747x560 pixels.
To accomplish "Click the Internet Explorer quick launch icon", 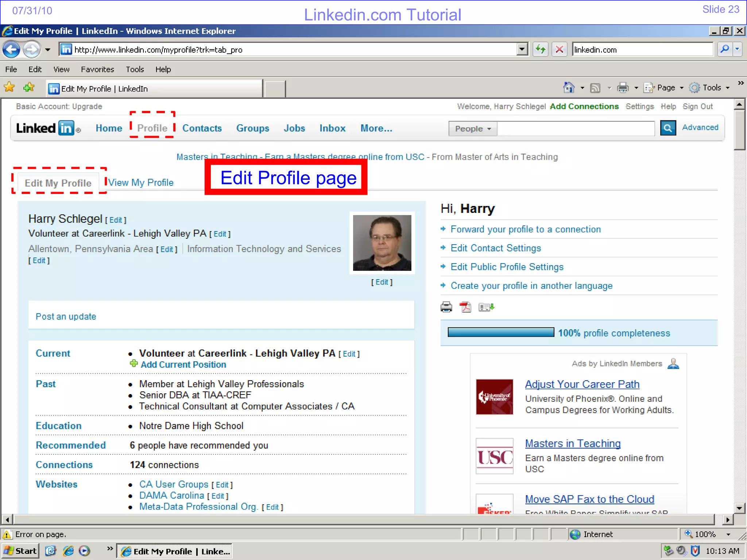I will tap(68, 551).
